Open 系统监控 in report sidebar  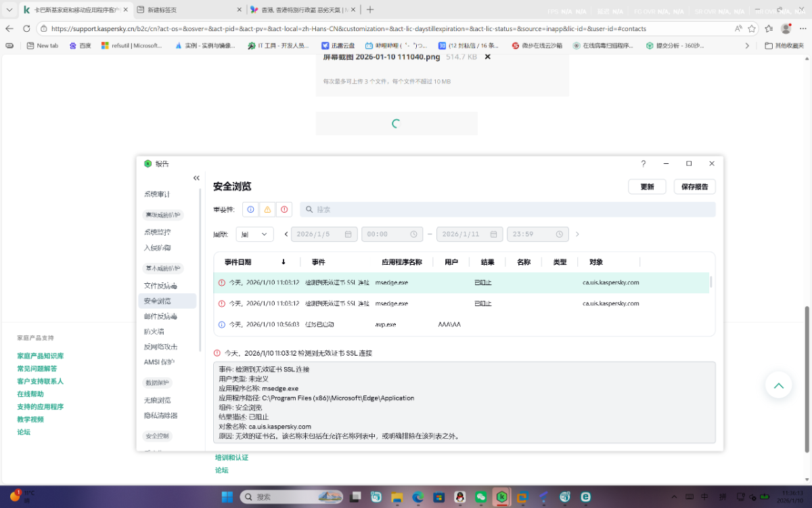(157, 232)
